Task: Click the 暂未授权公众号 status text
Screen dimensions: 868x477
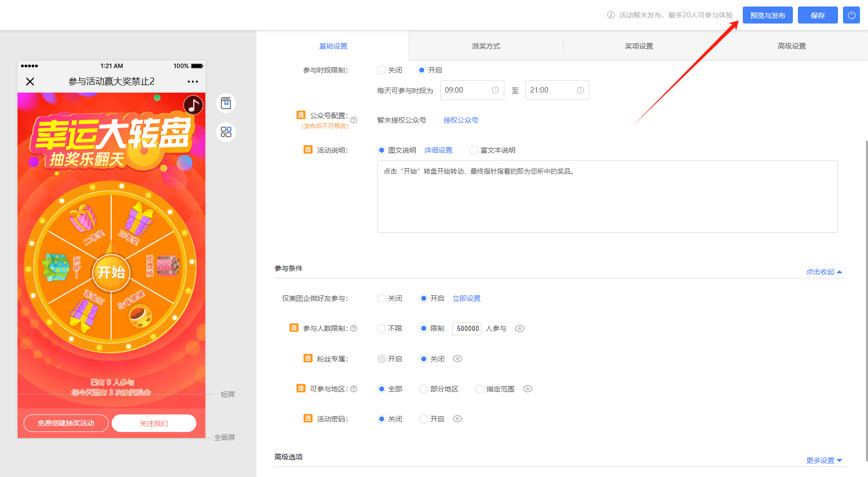Action: [402, 120]
